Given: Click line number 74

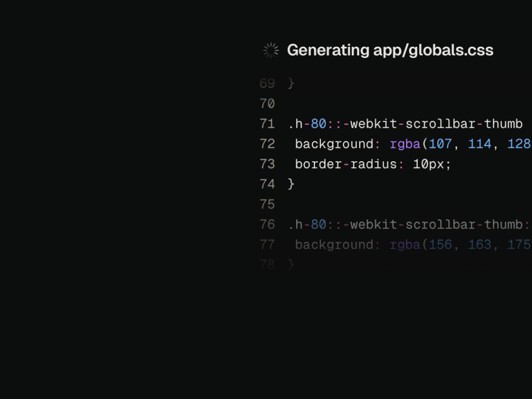Looking at the screenshot, I should click(267, 184).
